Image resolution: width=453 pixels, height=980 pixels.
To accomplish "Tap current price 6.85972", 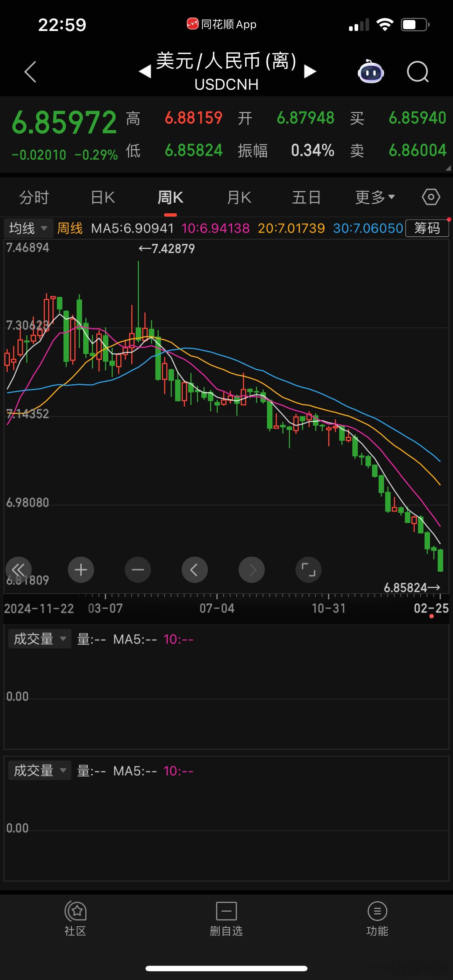I will [64, 122].
